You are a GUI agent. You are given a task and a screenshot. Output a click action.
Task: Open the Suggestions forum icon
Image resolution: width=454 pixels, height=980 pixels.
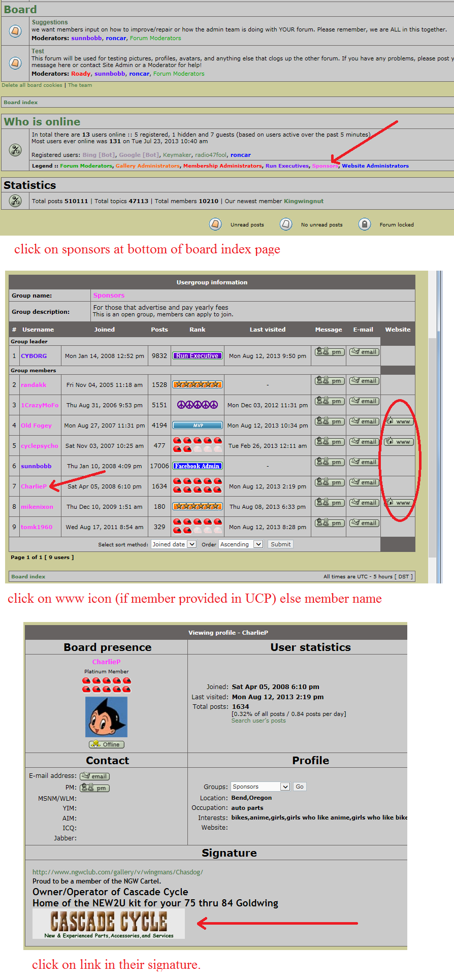coord(15,31)
